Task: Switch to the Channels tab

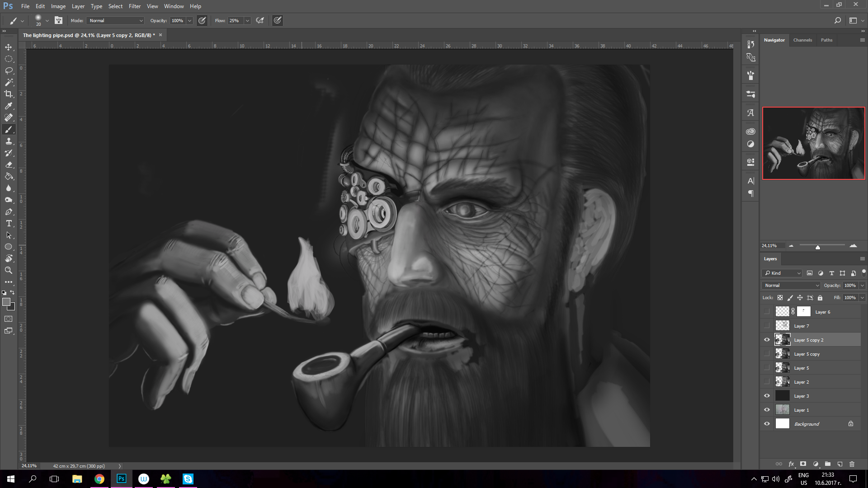Action: click(x=802, y=40)
